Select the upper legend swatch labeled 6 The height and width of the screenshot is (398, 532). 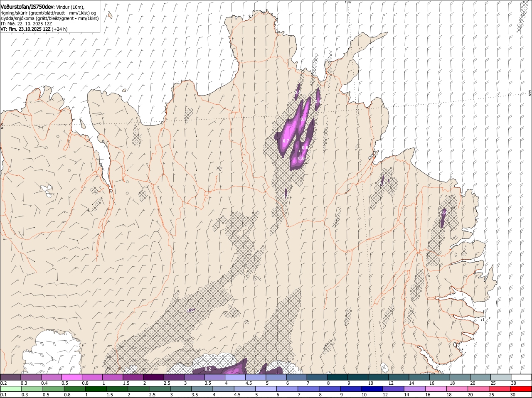click(x=296, y=377)
